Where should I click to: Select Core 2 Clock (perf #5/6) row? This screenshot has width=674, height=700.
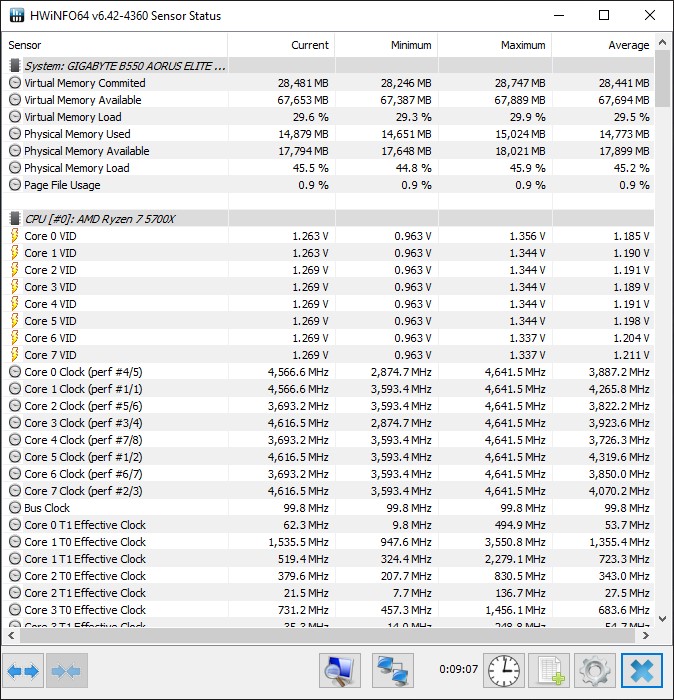(329, 406)
